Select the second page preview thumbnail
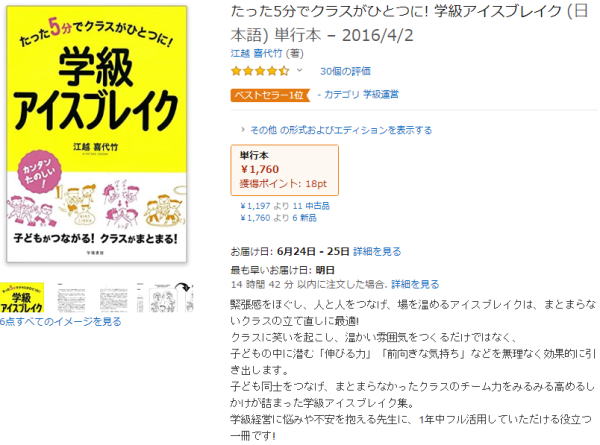Screen dimensions: 600x445 71,298
